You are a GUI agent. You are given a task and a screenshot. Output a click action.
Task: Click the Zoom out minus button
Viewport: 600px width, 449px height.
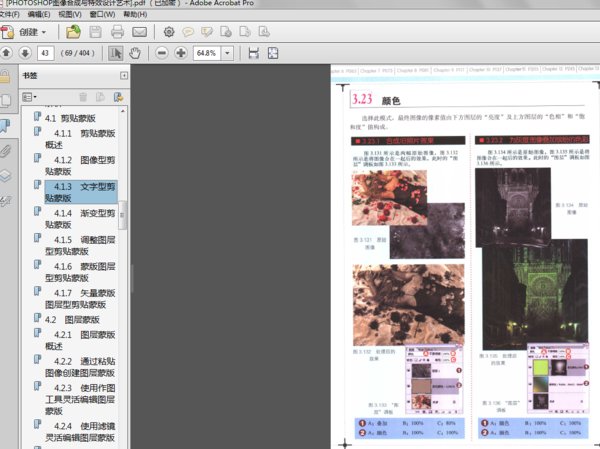162,52
